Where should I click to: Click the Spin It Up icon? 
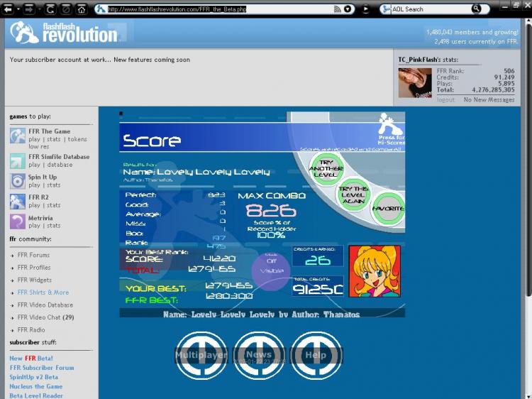[18, 181]
